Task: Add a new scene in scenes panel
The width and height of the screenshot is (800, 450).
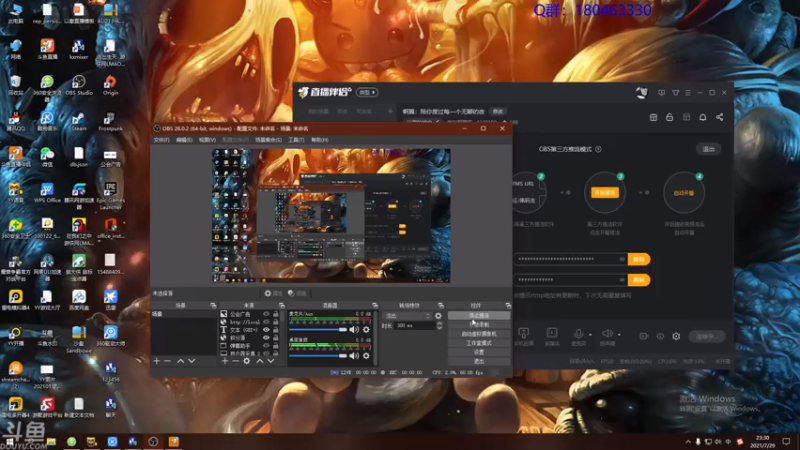Action: tap(157, 361)
